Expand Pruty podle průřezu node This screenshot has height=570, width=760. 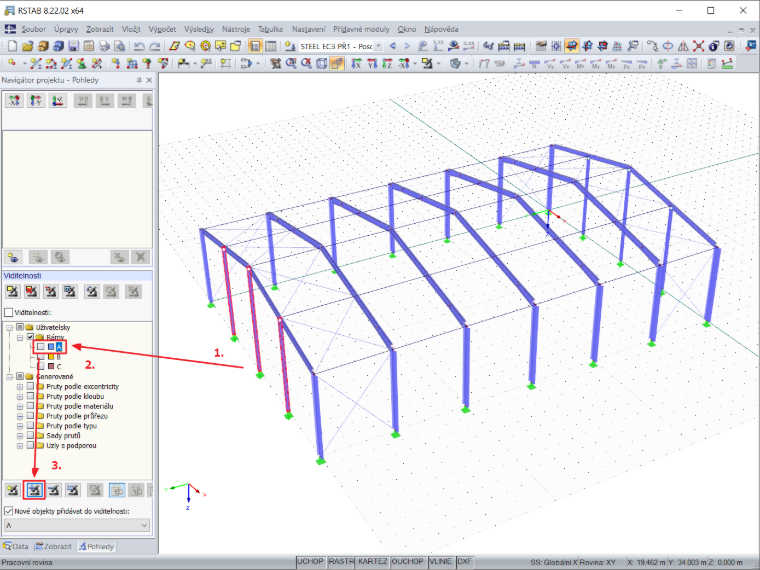20,416
